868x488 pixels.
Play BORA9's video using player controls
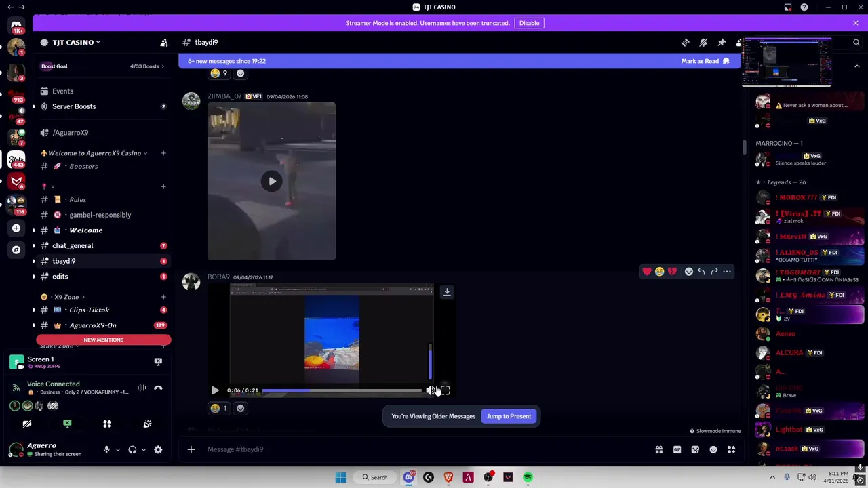(x=215, y=390)
